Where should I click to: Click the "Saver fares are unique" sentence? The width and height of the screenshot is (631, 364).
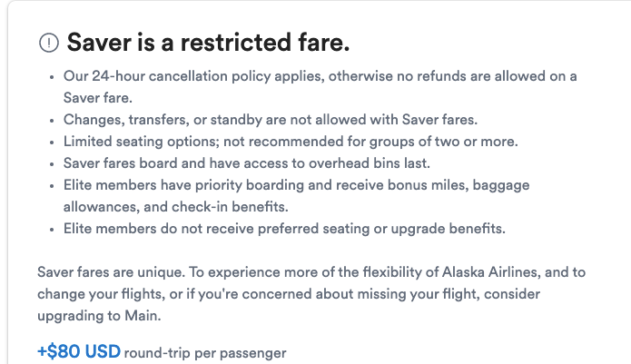(111, 272)
